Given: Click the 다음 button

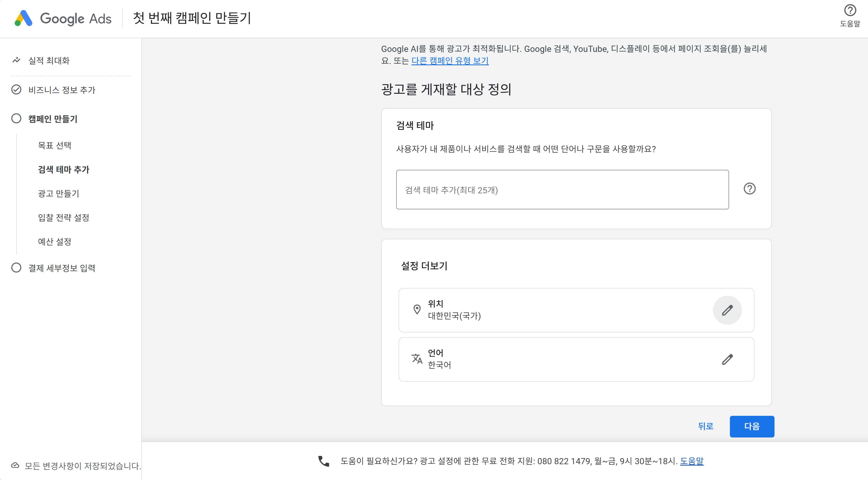Looking at the screenshot, I should pos(752,426).
